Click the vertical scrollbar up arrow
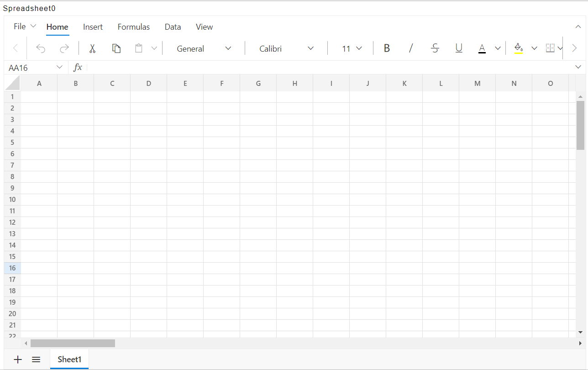588x370 pixels. click(x=581, y=96)
